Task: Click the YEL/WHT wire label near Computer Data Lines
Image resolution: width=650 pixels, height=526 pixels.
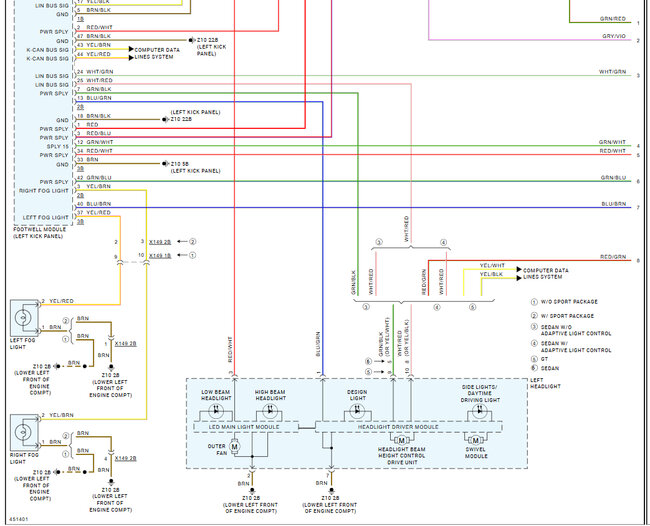Action: coord(492,265)
